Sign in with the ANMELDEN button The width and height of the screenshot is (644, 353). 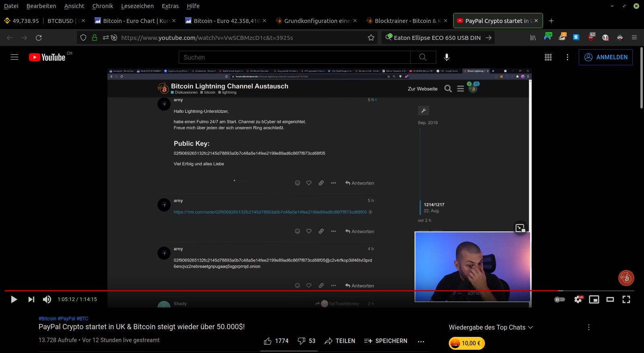[606, 57]
